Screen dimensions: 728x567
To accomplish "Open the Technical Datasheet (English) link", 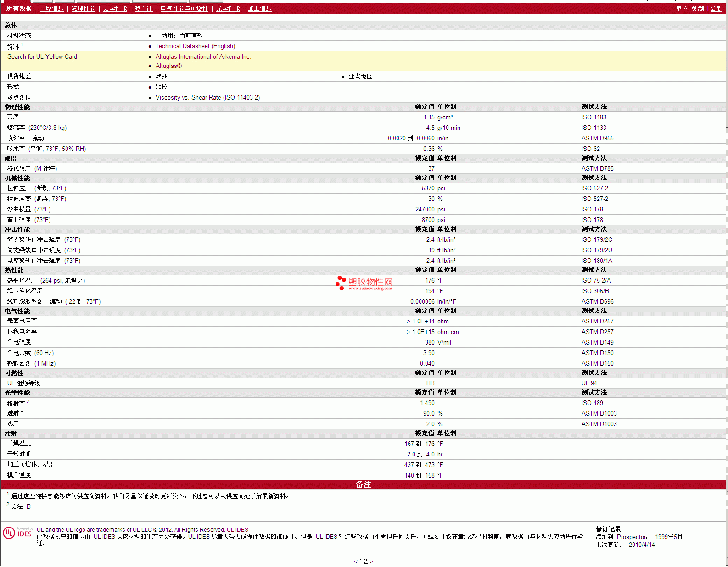I will (195, 46).
